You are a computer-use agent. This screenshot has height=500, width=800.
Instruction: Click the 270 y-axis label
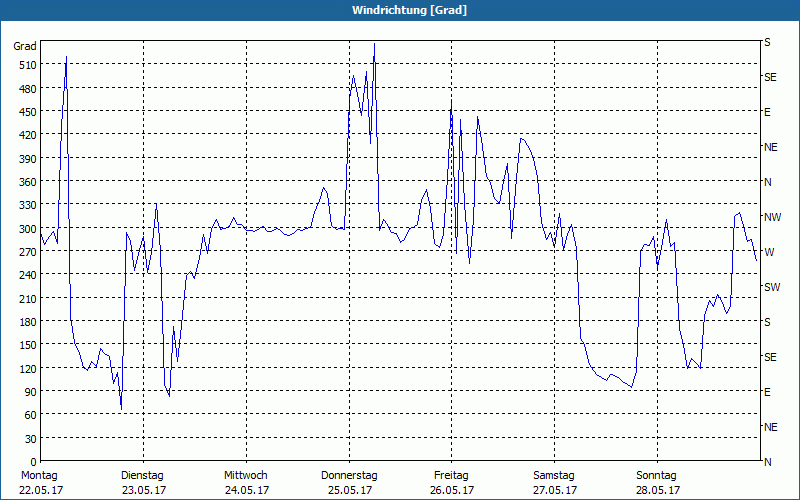point(28,252)
